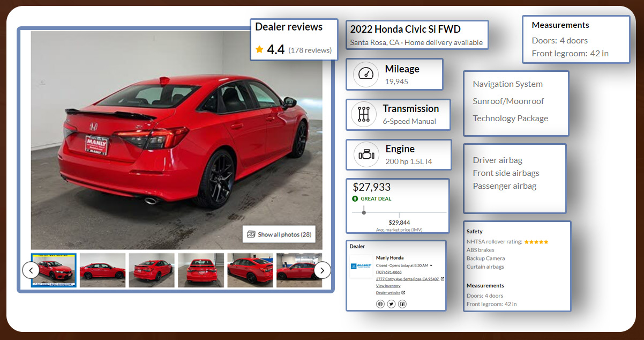Screen dimensions: 644x340
Task: Click the Manly Honda dealer logo
Action: (x=361, y=266)
